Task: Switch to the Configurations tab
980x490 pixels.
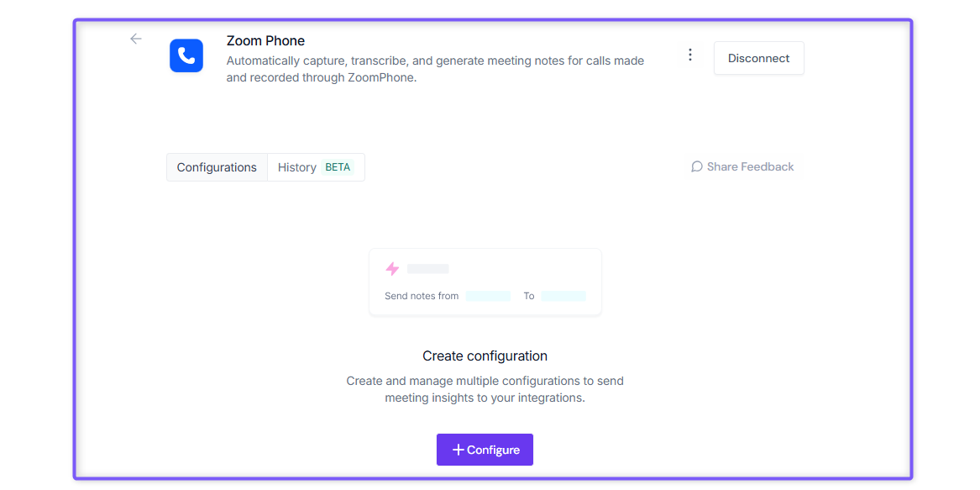Action: 217,168
